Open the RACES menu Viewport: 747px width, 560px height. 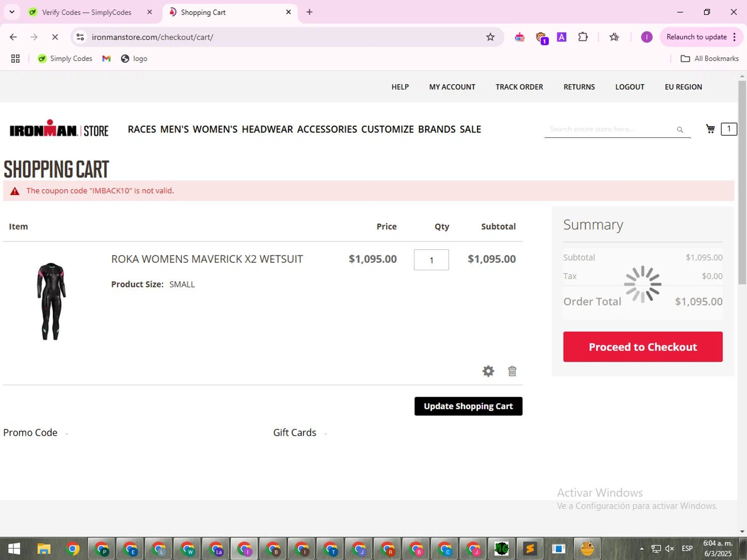(x=142, y=129)
